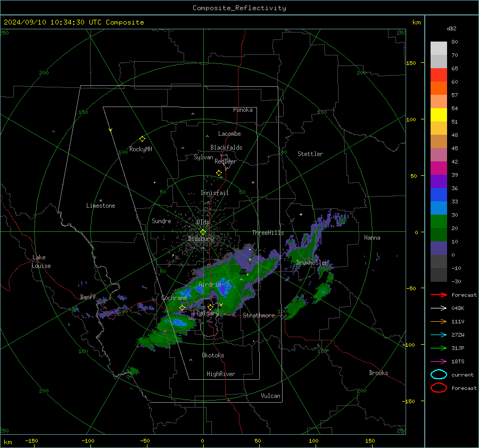
Task: Click the Cochrane city label
Action: [174, 298]
